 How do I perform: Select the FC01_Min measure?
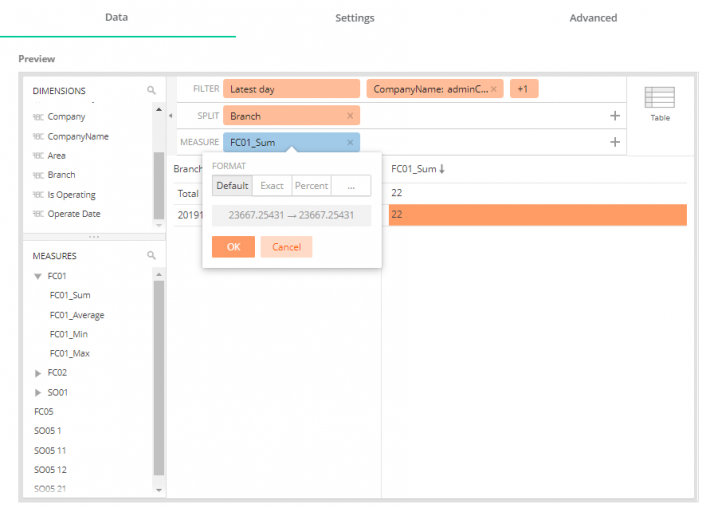point(68,334)
